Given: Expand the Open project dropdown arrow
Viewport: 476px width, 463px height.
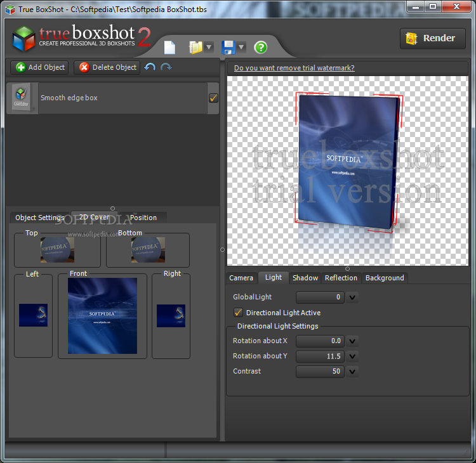Looking at the screenshot, I should [x=209, y=48].
